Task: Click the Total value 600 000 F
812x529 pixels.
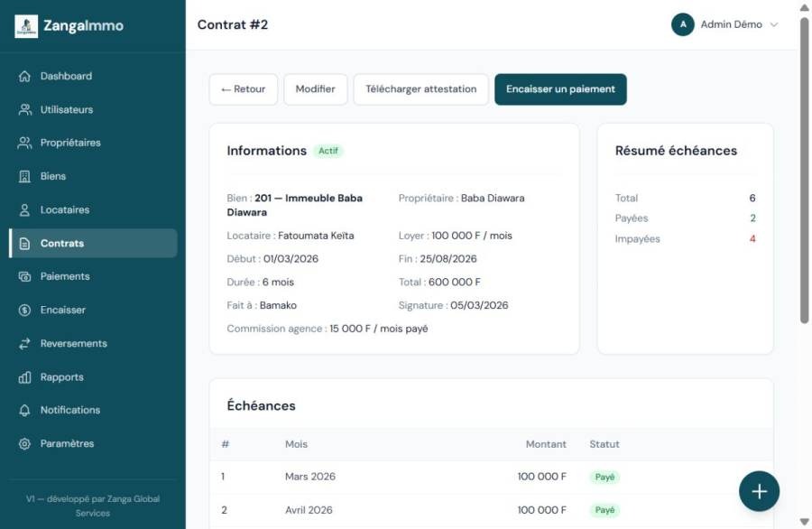Action: 454,283
